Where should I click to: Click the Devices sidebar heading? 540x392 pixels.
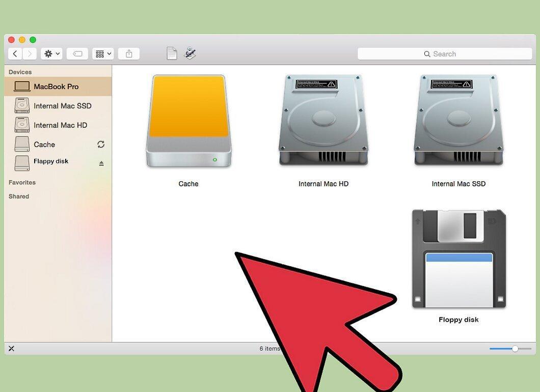click(20, 72)
